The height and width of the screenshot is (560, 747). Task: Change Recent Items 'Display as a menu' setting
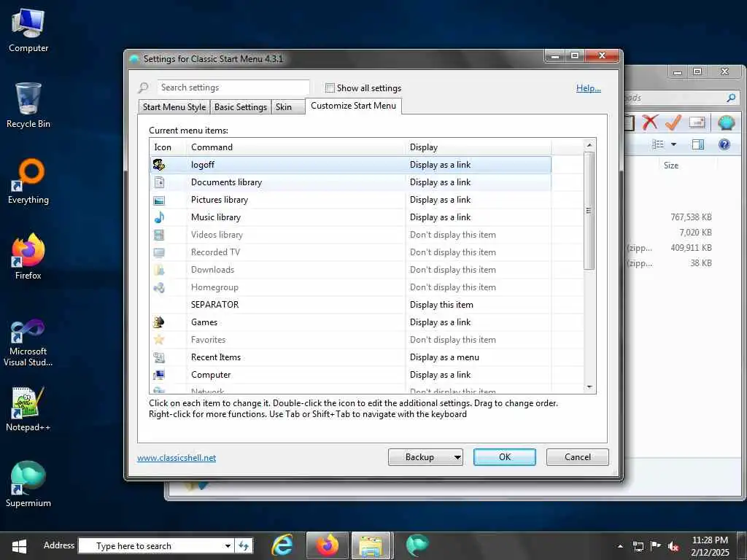[x=444, y=357]
